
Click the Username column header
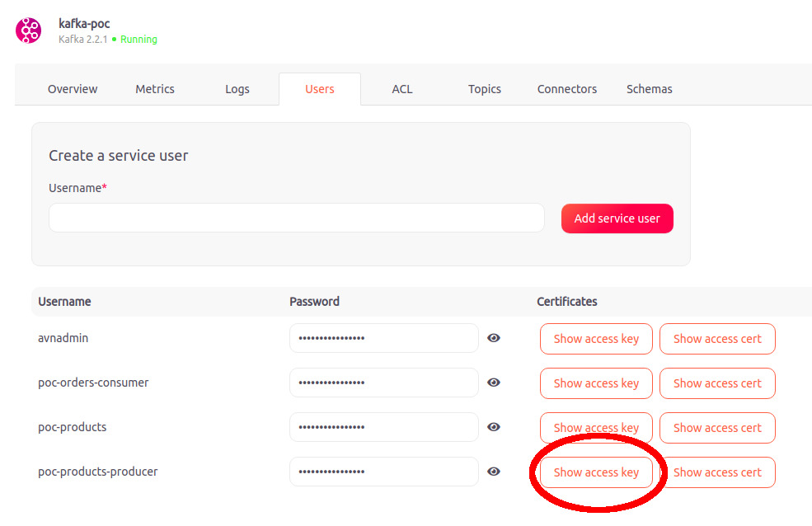pos(64,301)
